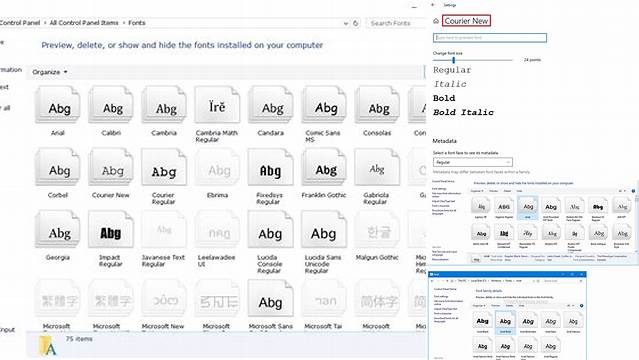
Task: Click the 75 items status text
Action: (x=79, y=339)
